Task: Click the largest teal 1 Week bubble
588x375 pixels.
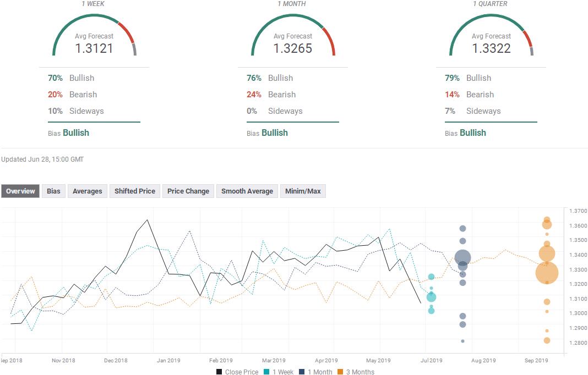Action: coord(431,297)
